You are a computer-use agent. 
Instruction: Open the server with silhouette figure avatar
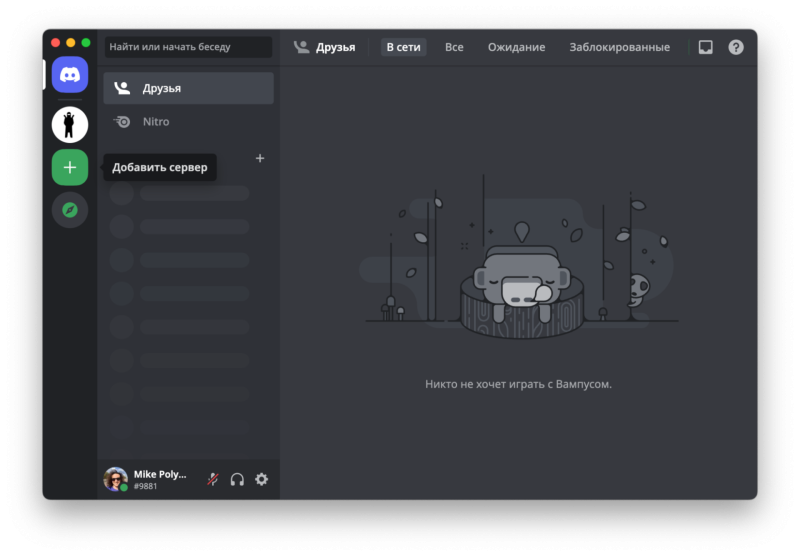70,124
